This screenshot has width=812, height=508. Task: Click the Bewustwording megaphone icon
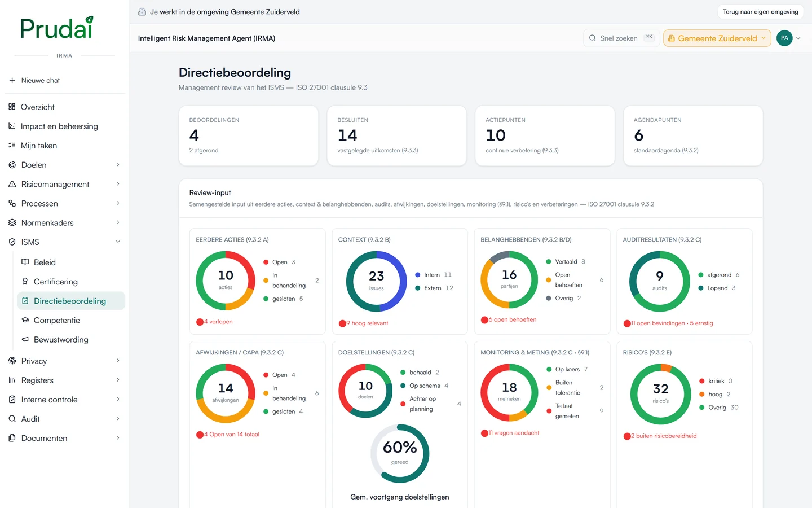(x=25, y=339)
